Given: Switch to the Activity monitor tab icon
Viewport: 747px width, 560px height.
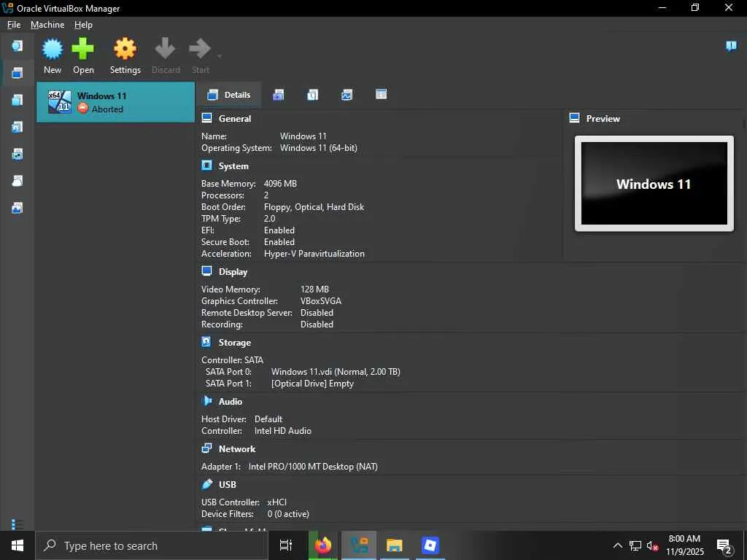Looking at the screenshot, I should (347, 95).
